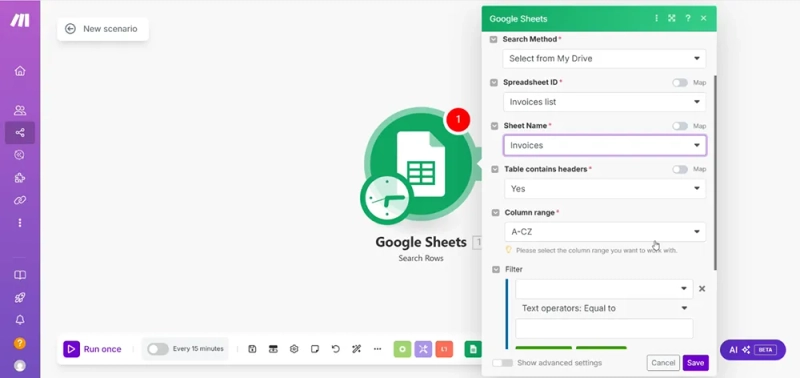Click the clock schedule icon on the module
The image size is (800, 378).
pos(386,199)
